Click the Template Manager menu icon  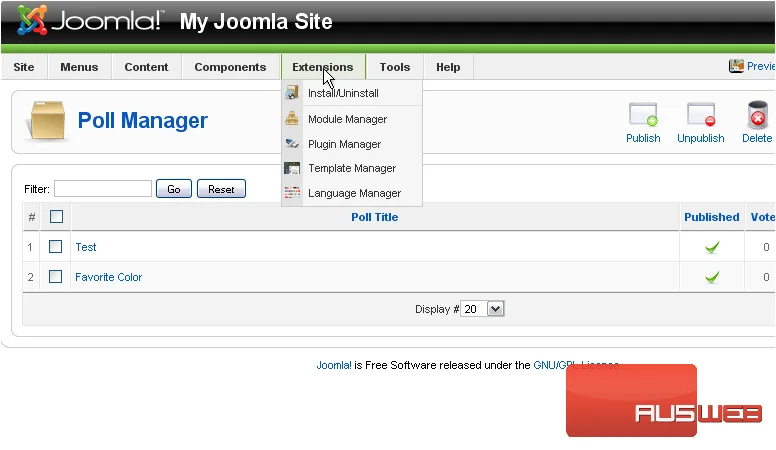292,168
